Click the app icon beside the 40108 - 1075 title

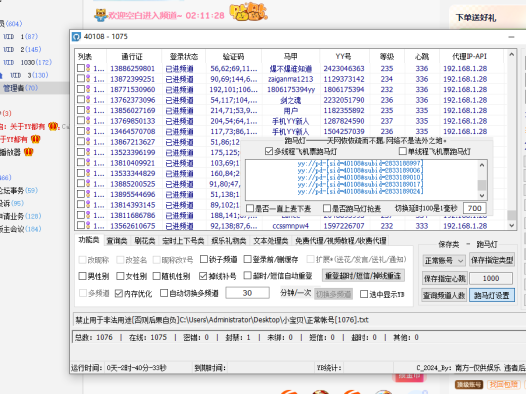pyautogui.click(x=76, y=37)
